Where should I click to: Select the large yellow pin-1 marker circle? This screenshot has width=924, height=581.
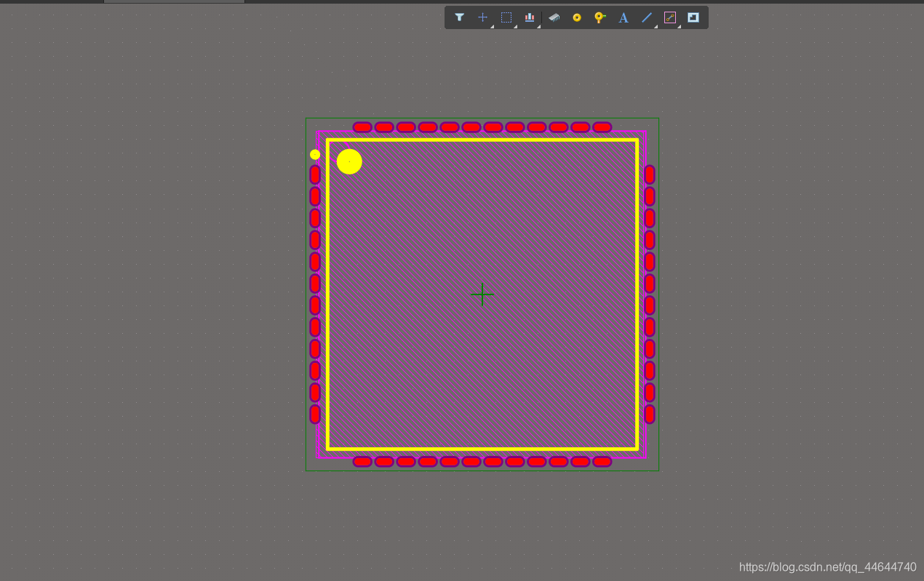click(x=349, y=161)
